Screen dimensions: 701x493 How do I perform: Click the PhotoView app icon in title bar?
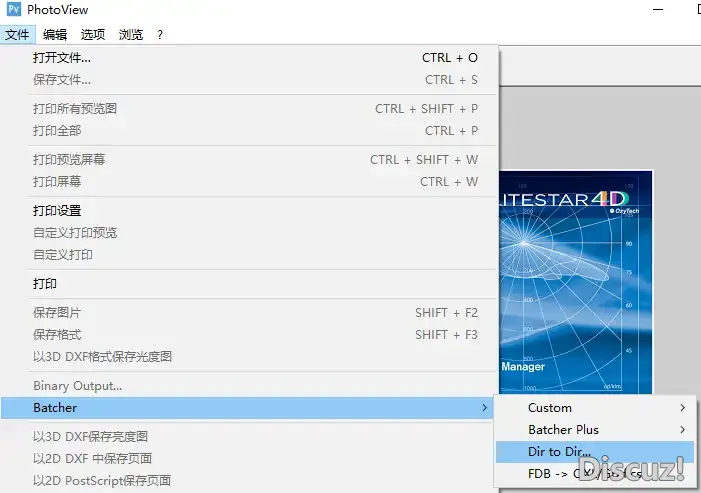(14, 9)
